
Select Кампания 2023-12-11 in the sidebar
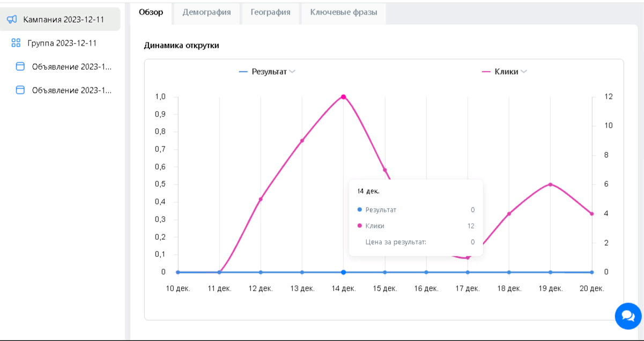pyautogui.click(x=63, y=19)
